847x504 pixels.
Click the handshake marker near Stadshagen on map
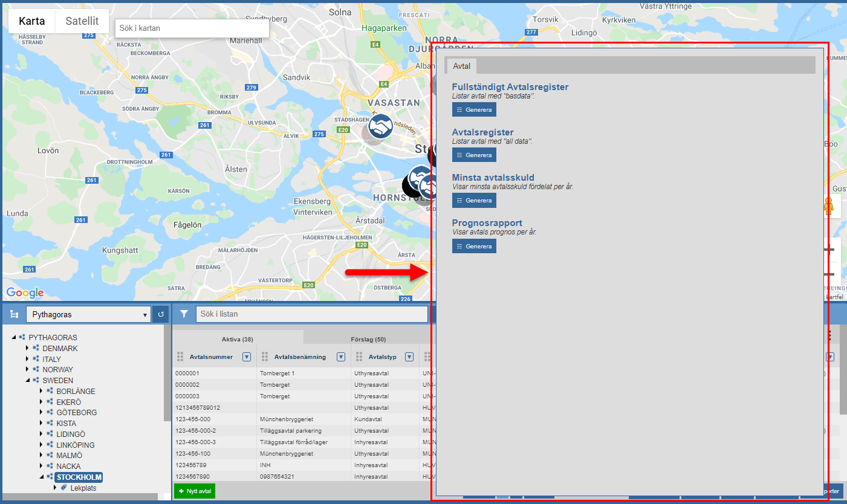coord(381,126)
